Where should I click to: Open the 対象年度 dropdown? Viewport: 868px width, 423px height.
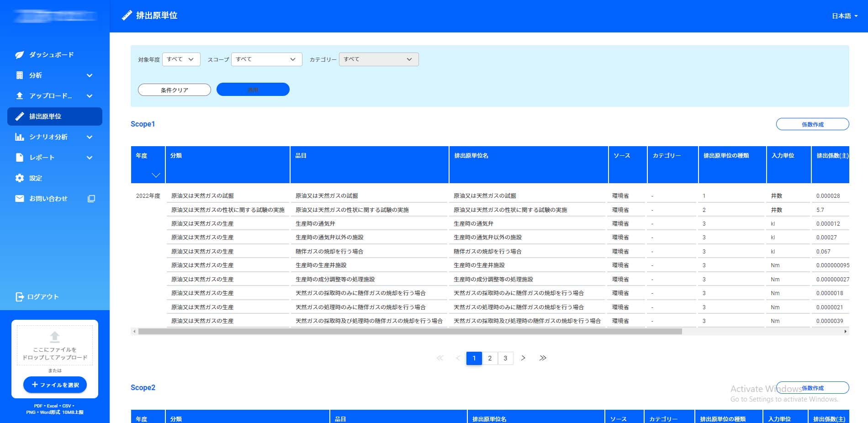point(181,59)
